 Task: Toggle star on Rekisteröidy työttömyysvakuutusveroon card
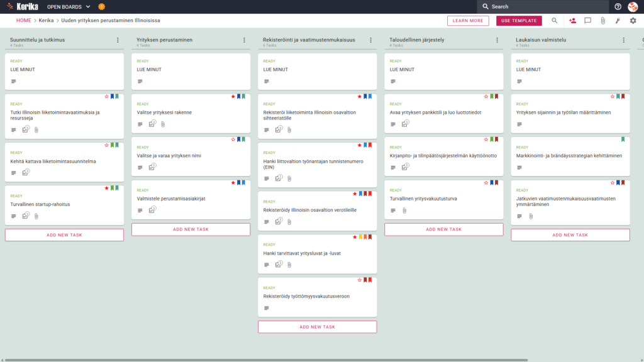(360, 280)
